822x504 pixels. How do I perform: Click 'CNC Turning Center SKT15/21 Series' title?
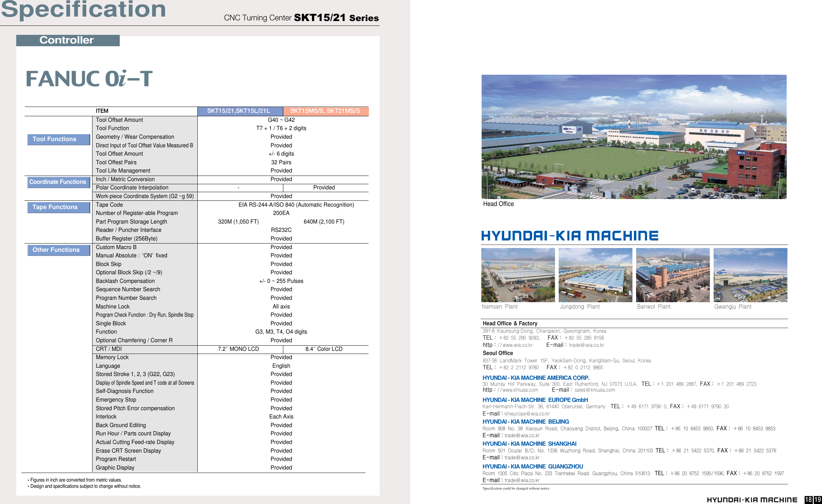coord(301,18)
